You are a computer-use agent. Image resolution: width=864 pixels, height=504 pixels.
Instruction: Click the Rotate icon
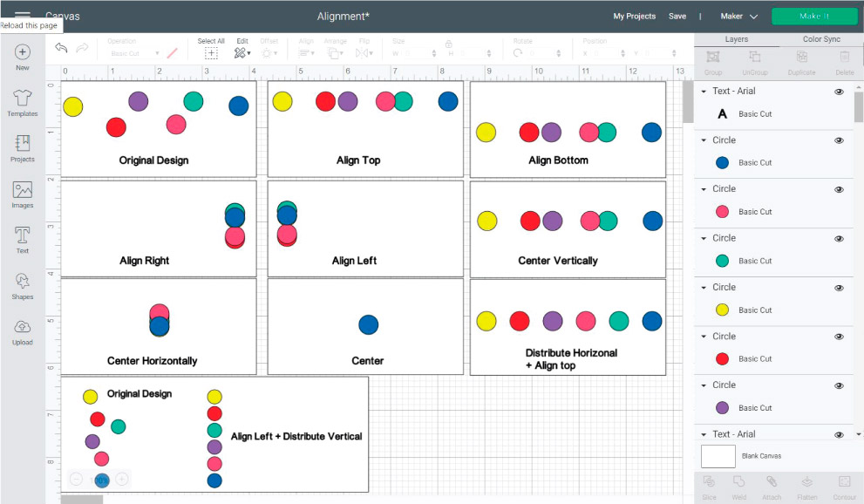point(517,53)
